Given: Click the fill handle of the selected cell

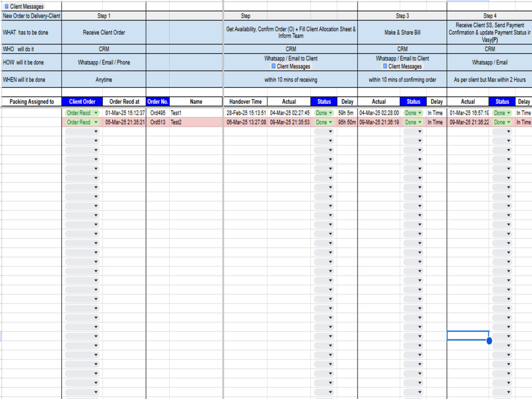Looking at the screenshot, I should click(489, 340).
